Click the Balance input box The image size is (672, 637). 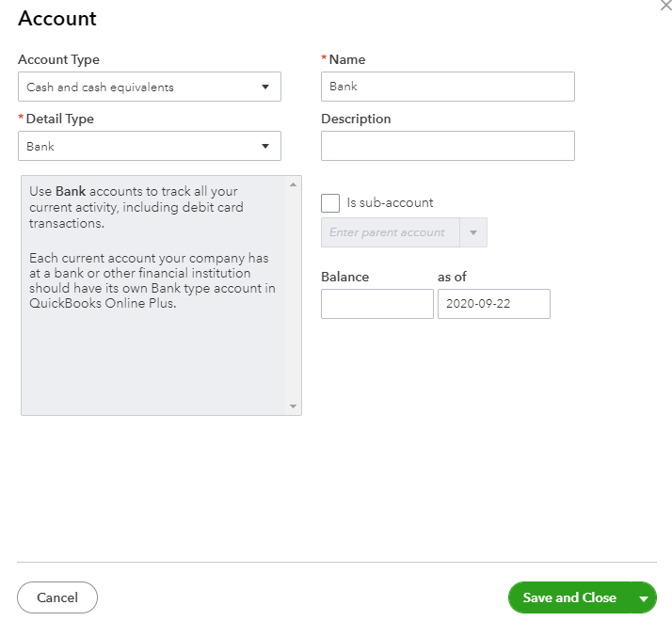coord(376,304)
